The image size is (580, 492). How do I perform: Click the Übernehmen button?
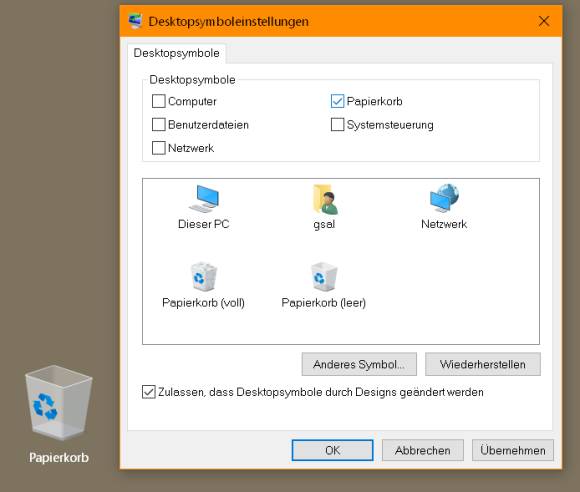[513, 450]
